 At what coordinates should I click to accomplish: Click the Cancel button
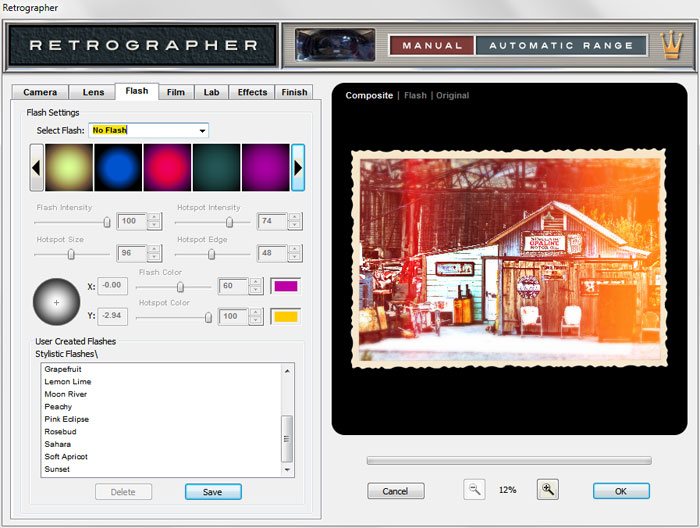(x=396, y=491)
